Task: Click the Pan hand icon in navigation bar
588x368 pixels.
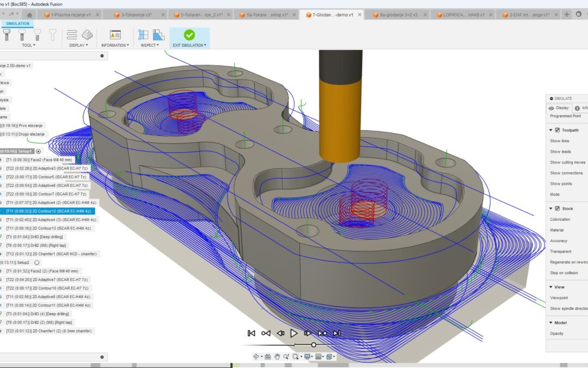Action: [277, 357]
